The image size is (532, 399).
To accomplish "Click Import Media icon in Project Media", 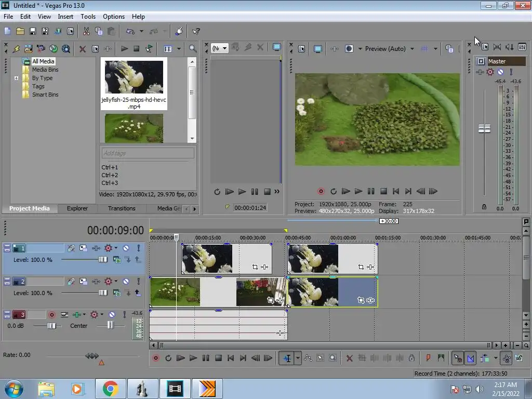I will [x=28, y=49].
